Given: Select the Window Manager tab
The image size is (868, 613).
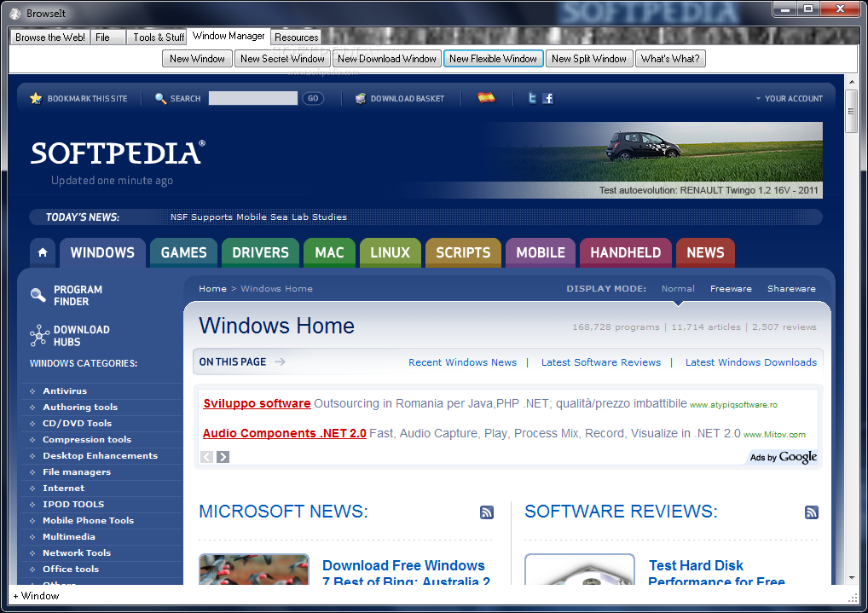Looking at the screenshot, I should click(x=229, y=36).
